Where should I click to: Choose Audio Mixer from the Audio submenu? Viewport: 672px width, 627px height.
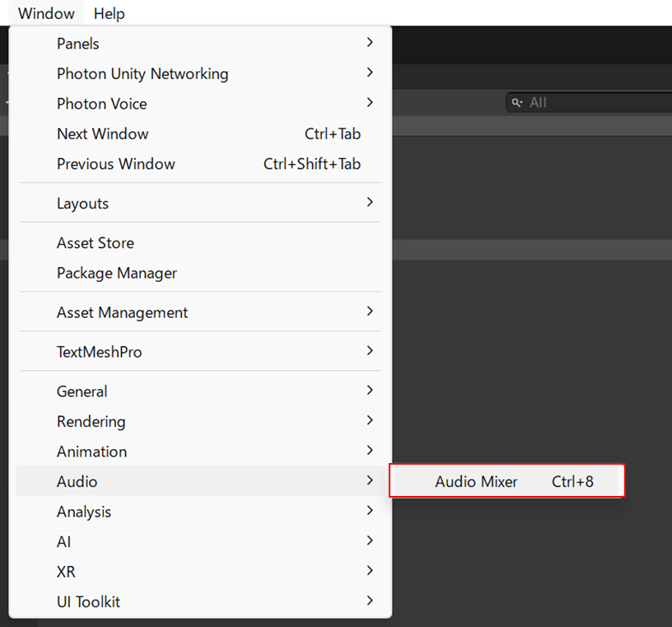coord(507,481)
